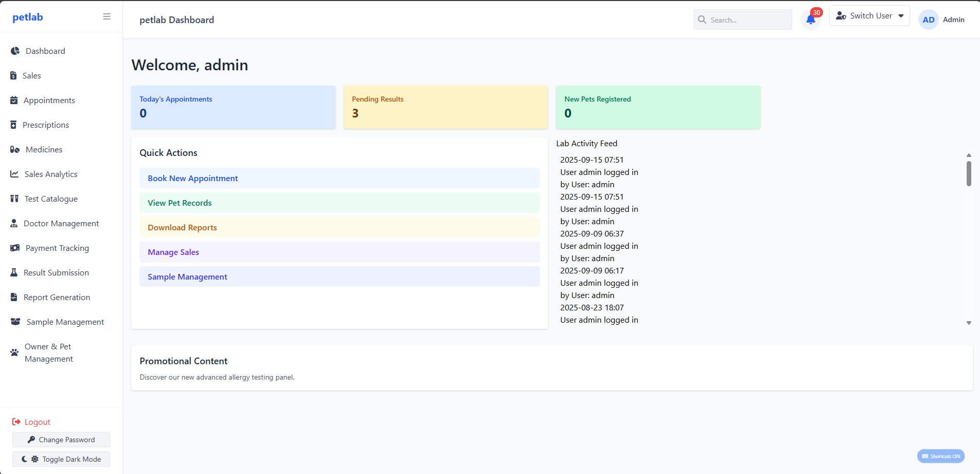Collapse the sidebar with the hamburger toggle
Viewport: 980px width, 474px height.
[107, 16]
